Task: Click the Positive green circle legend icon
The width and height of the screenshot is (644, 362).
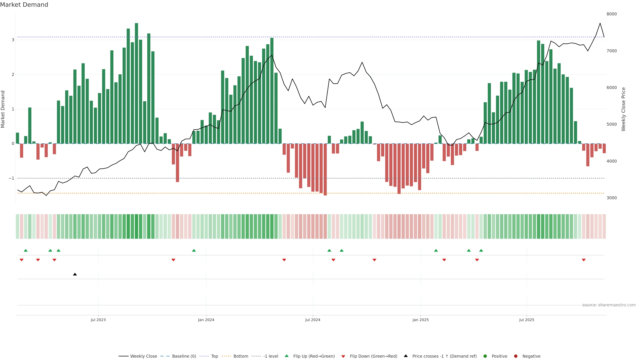Action: tap(485, 356)
